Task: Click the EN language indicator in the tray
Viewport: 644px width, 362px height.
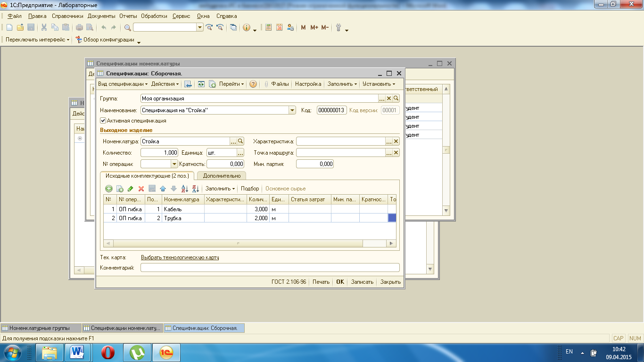Action: (569, 352)
